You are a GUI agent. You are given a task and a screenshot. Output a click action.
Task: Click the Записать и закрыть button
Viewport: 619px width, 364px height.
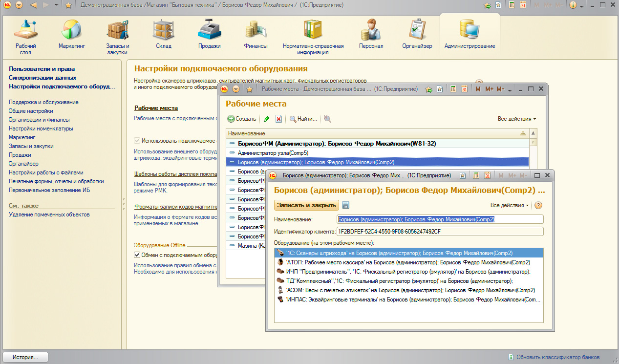tap(306, 205)
